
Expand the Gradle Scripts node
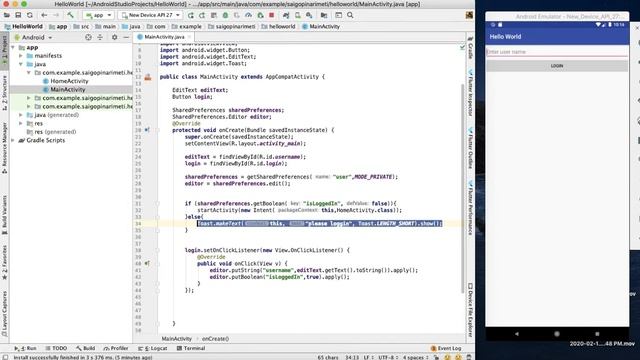(13, 140)
